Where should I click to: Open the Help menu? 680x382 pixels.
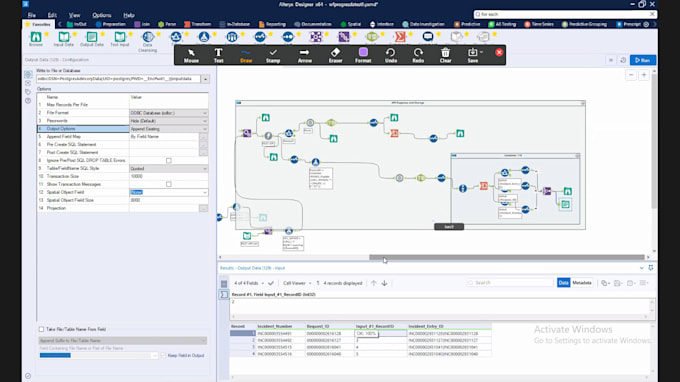click(x=129, y=15)
